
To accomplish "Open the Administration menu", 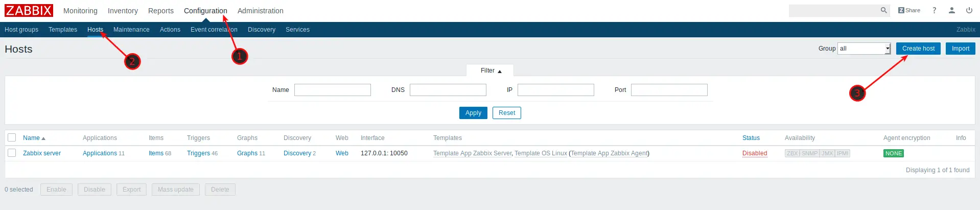I will (261, 11).
